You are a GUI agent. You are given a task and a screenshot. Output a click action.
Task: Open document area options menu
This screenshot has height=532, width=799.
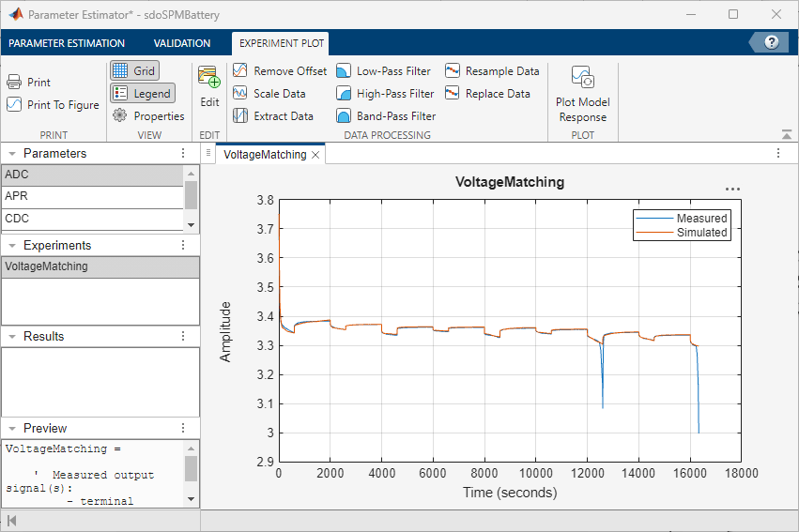[x=778, y=153]
